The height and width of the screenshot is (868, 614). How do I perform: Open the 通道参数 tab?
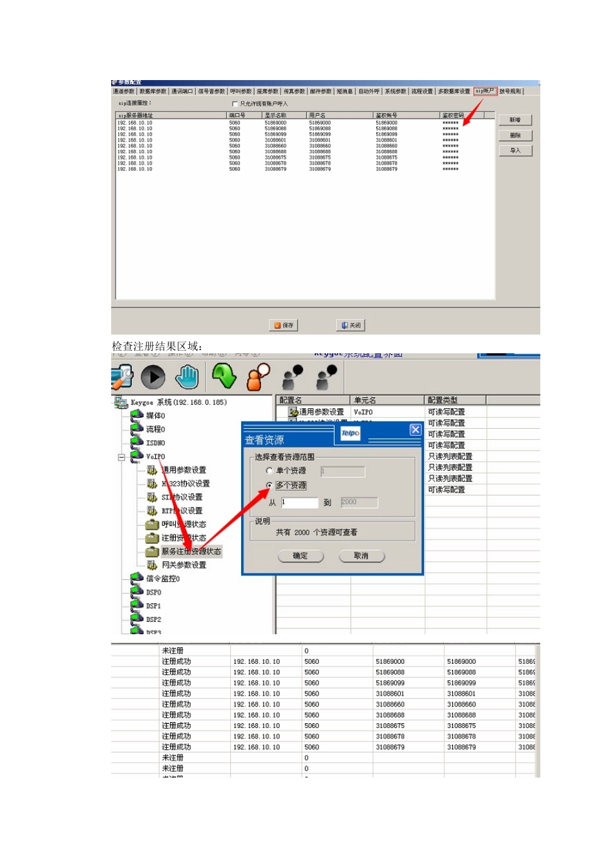[x=124, y=91]
